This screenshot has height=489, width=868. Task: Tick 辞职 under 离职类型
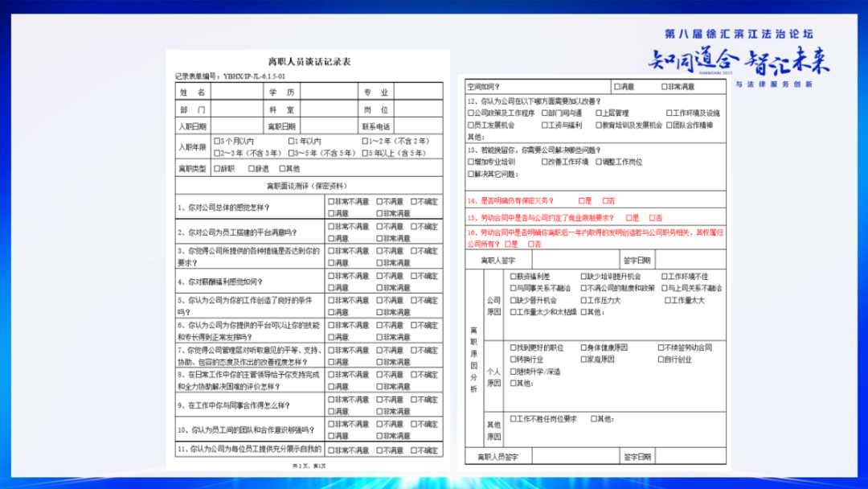pos(218,168)
